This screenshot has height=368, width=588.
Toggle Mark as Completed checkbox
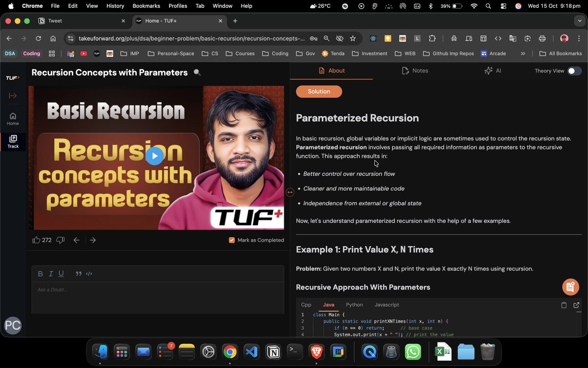[x=232, y=240]
